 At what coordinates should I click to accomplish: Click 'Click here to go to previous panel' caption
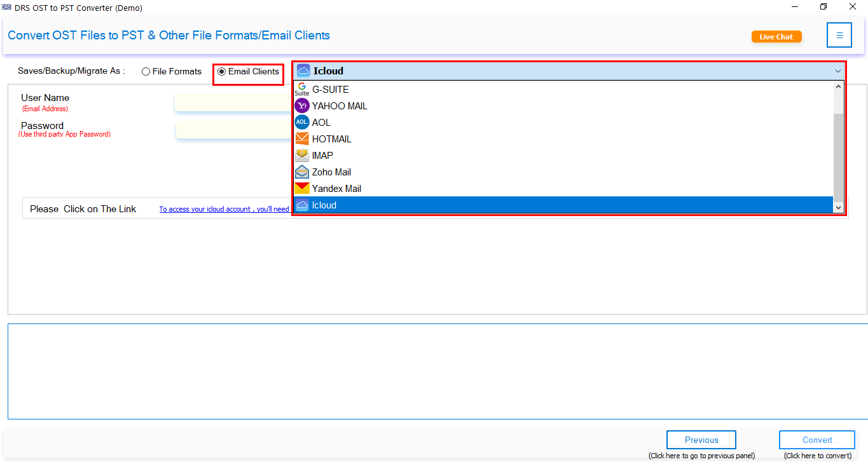(701, 456)
